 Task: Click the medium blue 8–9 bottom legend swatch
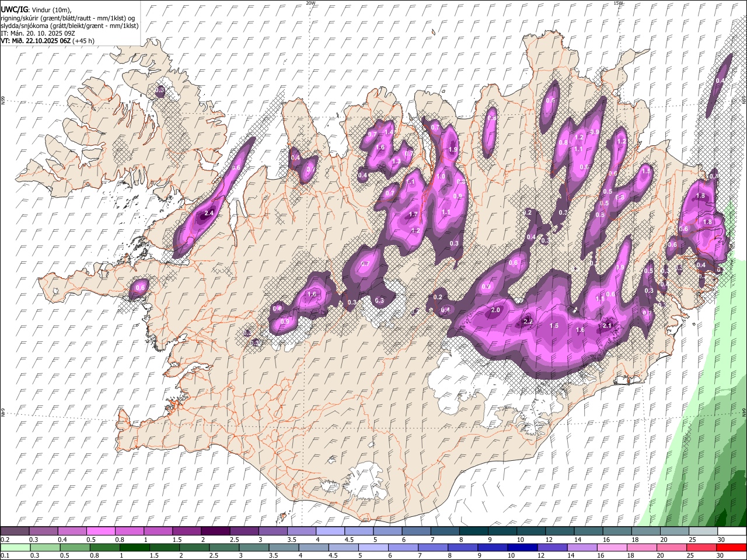click(463, 547)
